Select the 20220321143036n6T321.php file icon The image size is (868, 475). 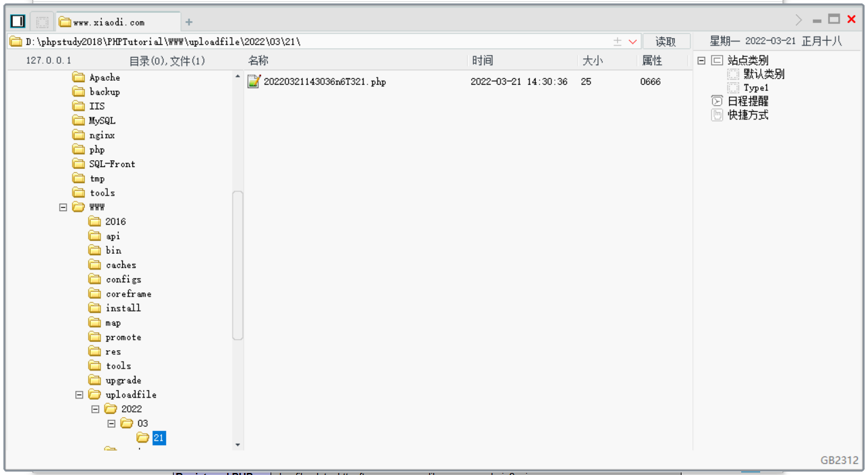pos(254,81)
